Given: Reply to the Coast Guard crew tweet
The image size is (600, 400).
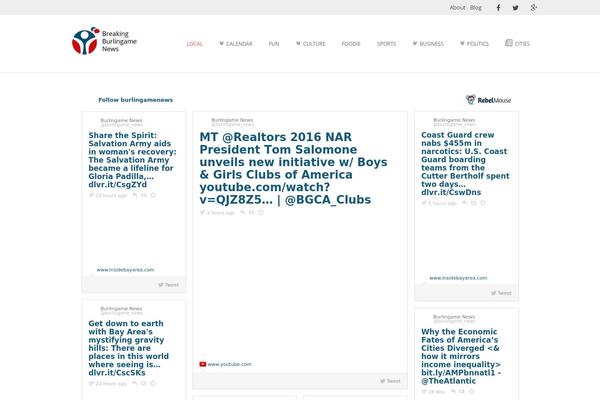Looking at the screenshot, I should (465, 203).
